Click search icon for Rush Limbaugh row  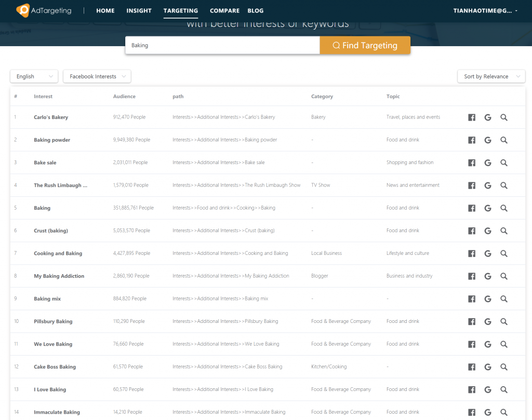tap(504, 185)
